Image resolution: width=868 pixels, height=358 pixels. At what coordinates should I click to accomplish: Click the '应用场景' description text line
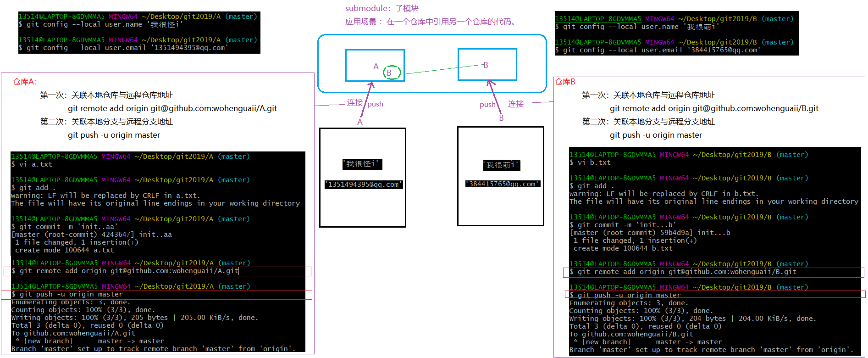[x=430, y=22]
